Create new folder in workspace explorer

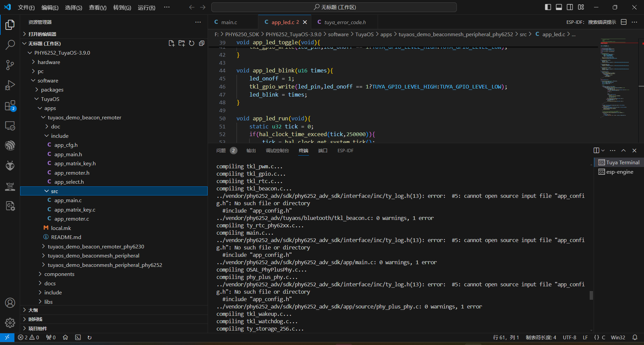(181, 43)
